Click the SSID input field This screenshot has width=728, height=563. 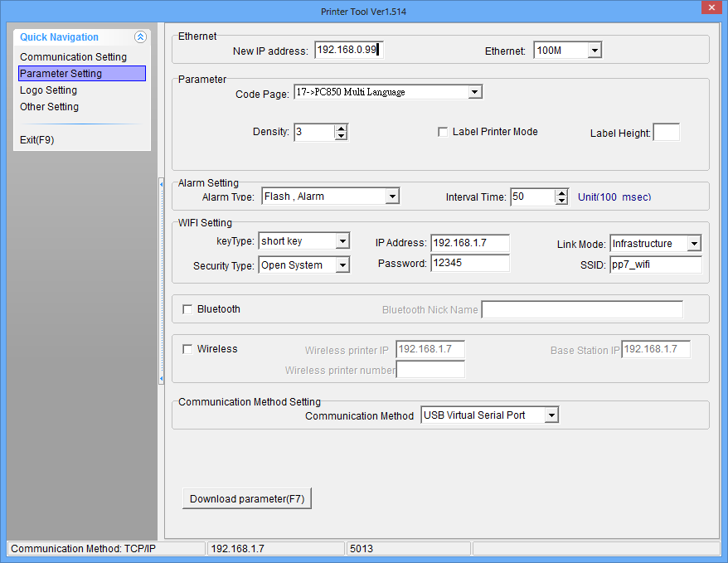coord(655,265)
